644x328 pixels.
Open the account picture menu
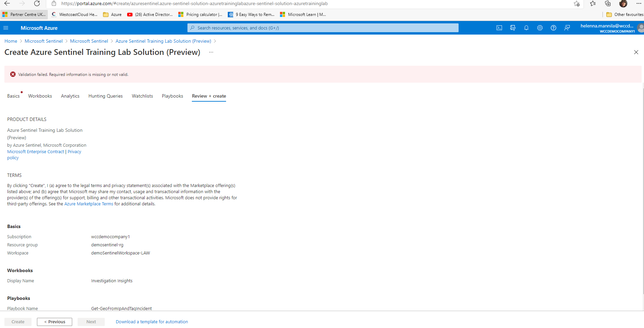(x=639, y=28)
